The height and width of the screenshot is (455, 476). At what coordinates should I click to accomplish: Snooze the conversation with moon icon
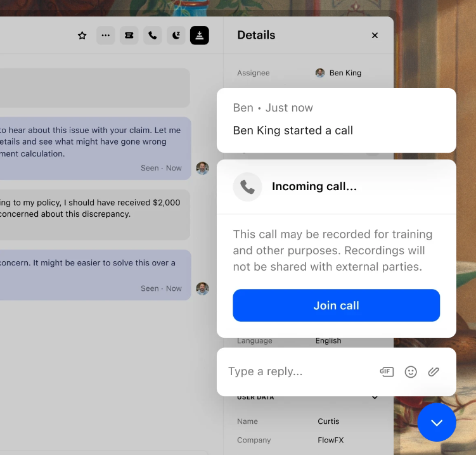[176, 35]
